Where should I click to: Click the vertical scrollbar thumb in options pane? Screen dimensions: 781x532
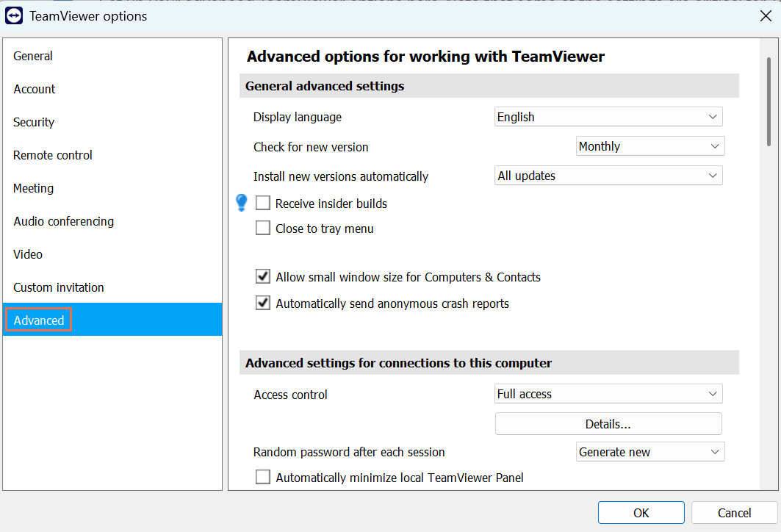click(769, 101)
